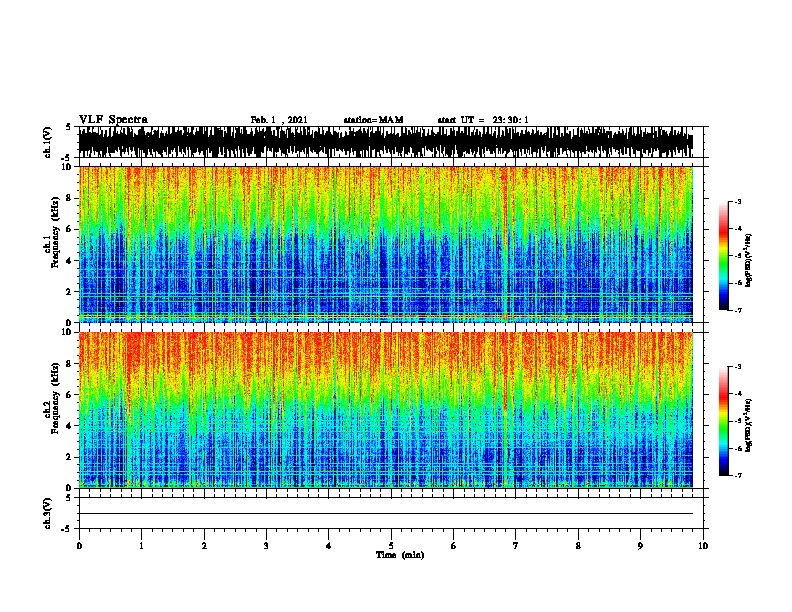
Task: Click the "5" tick on ch.3(V) axis
Action: pos(69,498)
